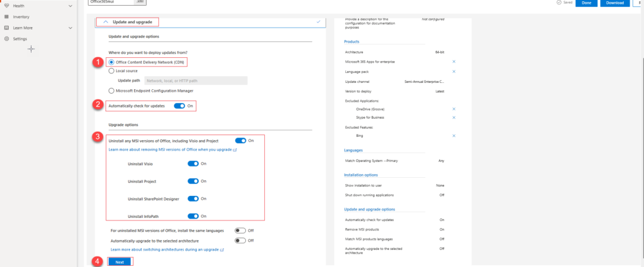
Task: Select Microsoft Endpoint Configuration Manager radio
Action: (x=111, y=90)
